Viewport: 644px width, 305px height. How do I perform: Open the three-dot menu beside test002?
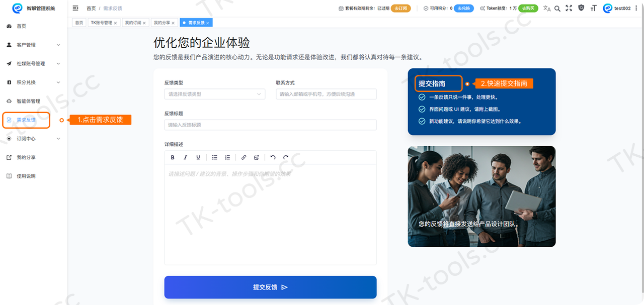coord(636,8)
